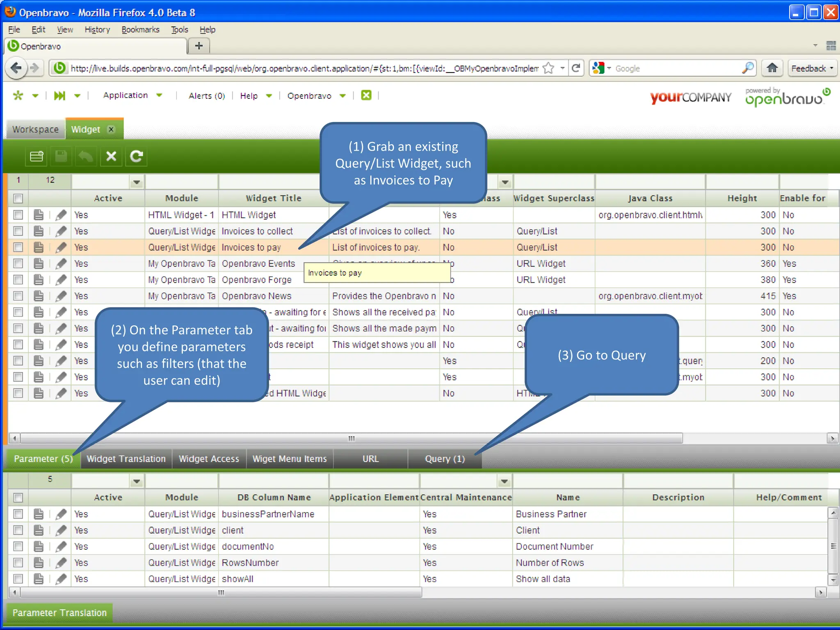The height and width of the screenshot is (630, 840).
Task: Check the businessPartnerName parameter checkbox
Action: [x=18, y=514]
